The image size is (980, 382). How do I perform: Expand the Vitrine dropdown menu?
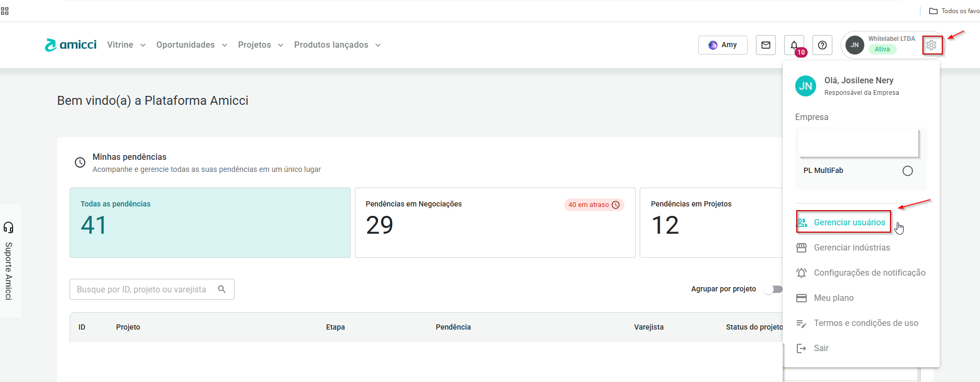click(x=126, y=45)
